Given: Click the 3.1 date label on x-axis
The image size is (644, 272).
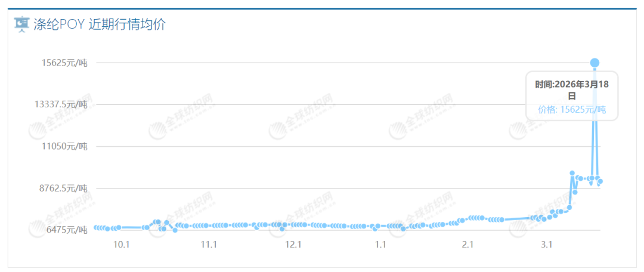Looking at the screenshot, I should [547, 245].
